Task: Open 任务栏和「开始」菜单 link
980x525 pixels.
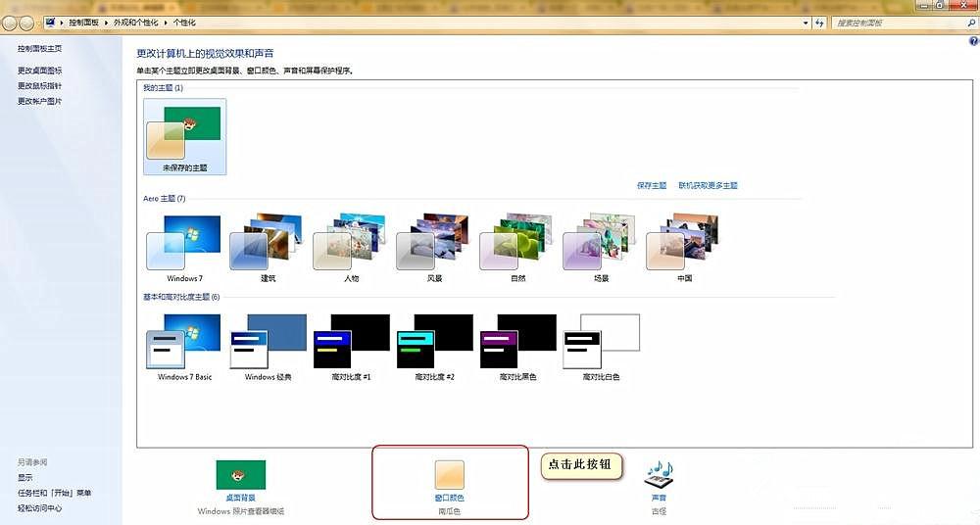Action: coord(54,493)
